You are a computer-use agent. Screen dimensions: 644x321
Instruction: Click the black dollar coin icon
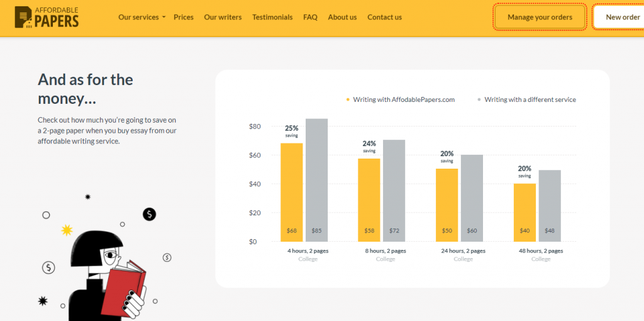150,214
